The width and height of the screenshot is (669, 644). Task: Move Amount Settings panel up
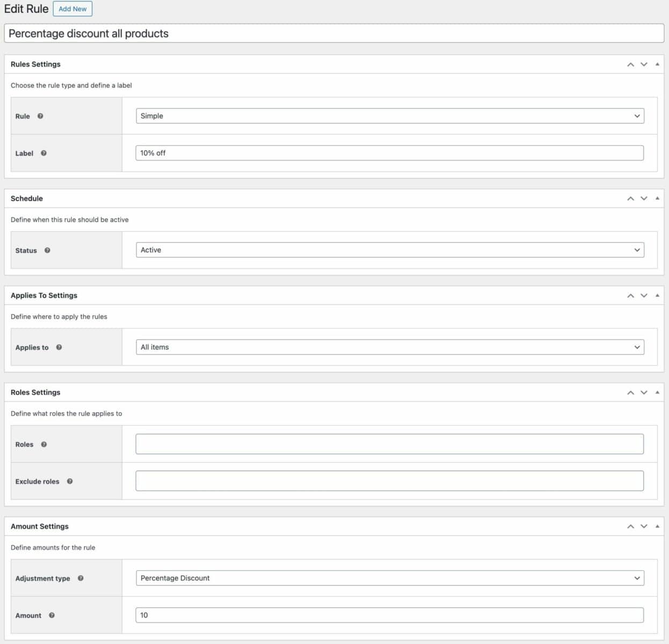631,526
